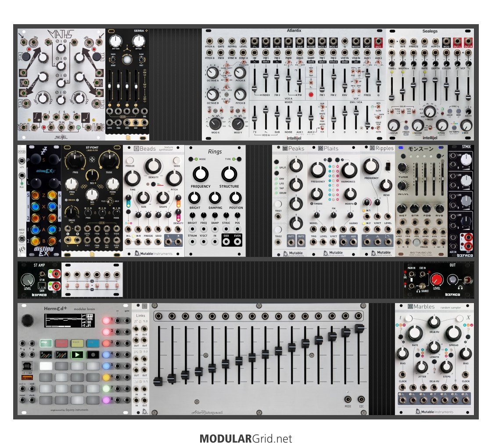Click the Befaco OUT headphone jack
Image resolution: width=492 pixels, height=448 pixels.
click(467, 280)
